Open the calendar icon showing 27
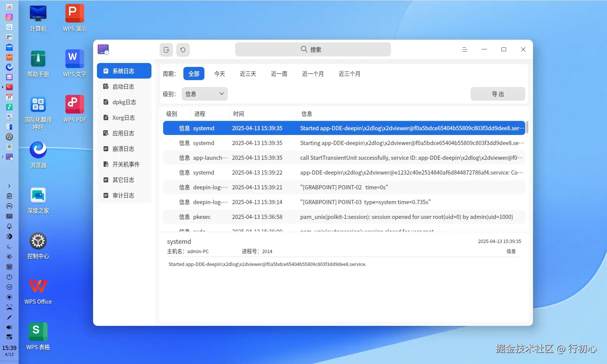Image resolution: width=607 pixels, height=364 pixels. [9, 97]
